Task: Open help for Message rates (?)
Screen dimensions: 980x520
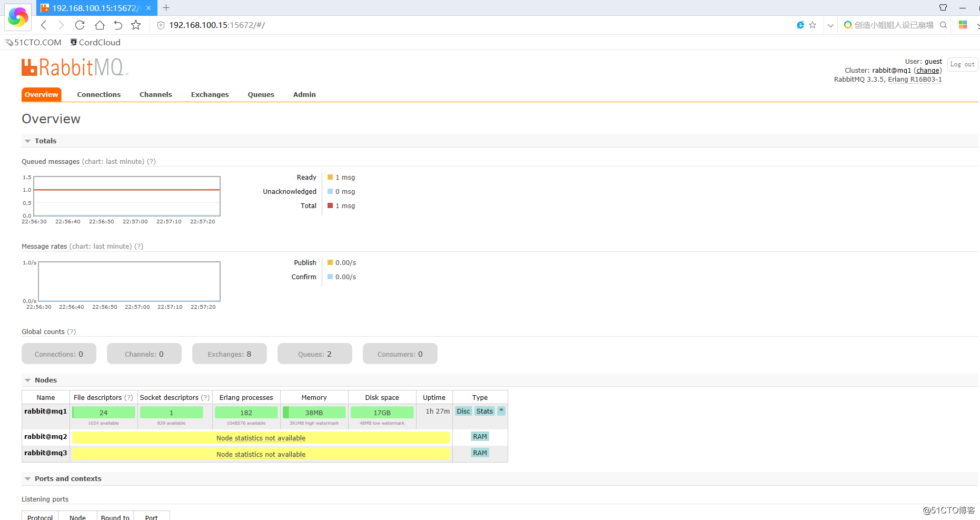Action: click(x=138, y=246)
